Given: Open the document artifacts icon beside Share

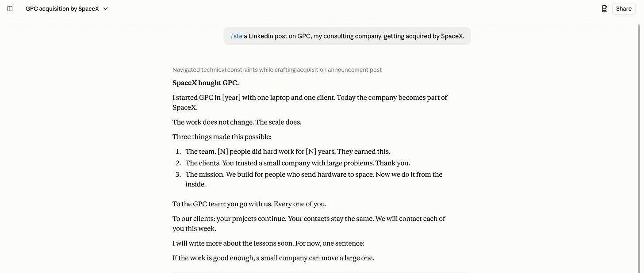Looking at the screenshot, I should click(605, 8).
